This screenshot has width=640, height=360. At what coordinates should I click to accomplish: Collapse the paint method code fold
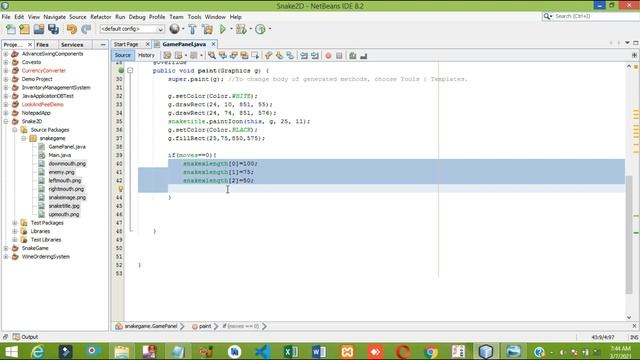point(130,71)
